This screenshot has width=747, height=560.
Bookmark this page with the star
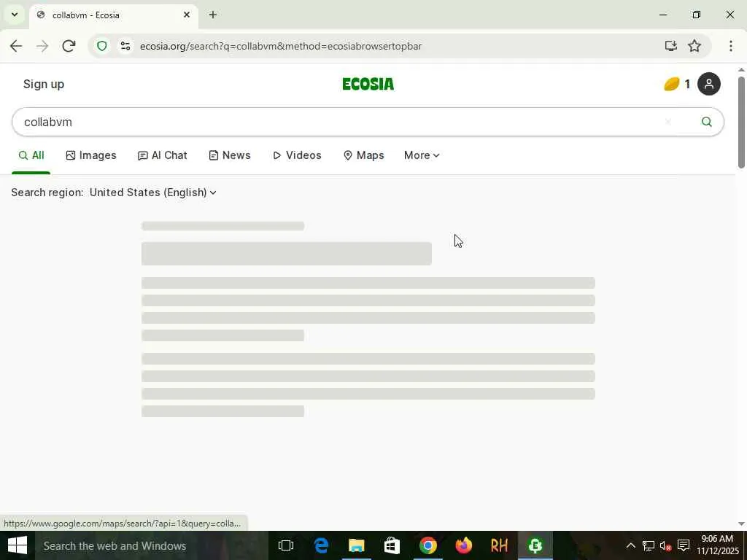coord(694,46)
